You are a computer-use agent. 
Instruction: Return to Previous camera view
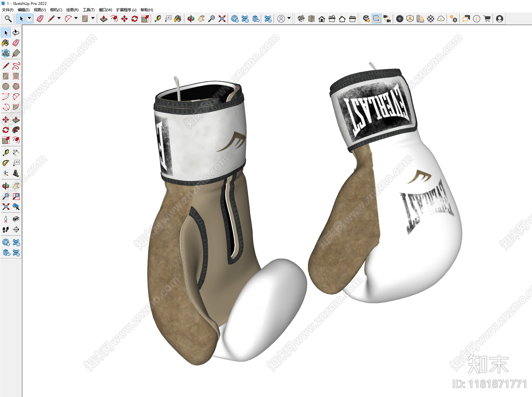(16, 207)
